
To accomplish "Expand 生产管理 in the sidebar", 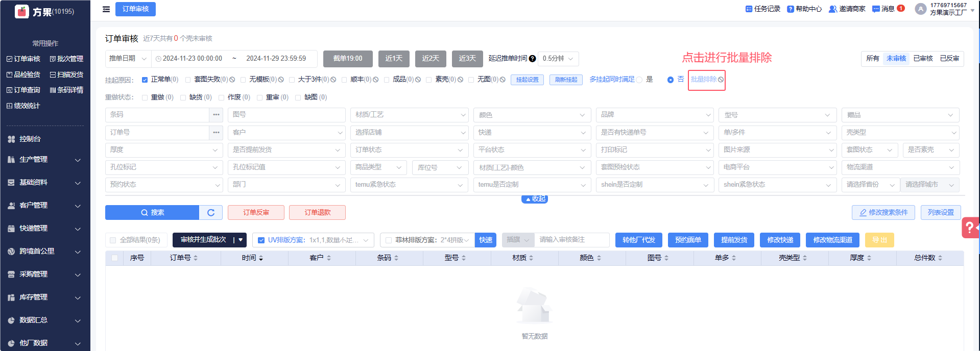I will click(x=45, y=160).
